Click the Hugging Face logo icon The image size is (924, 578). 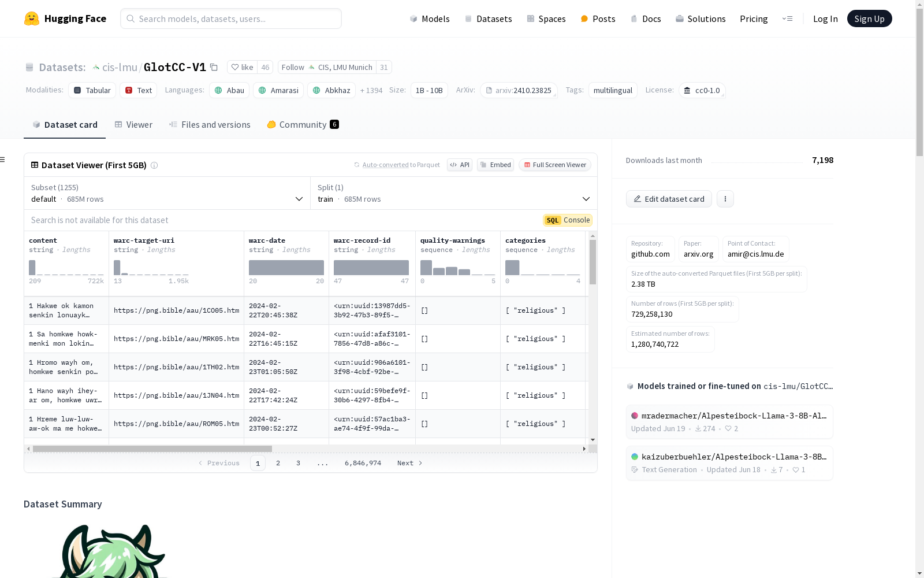[x=32, y=18]
